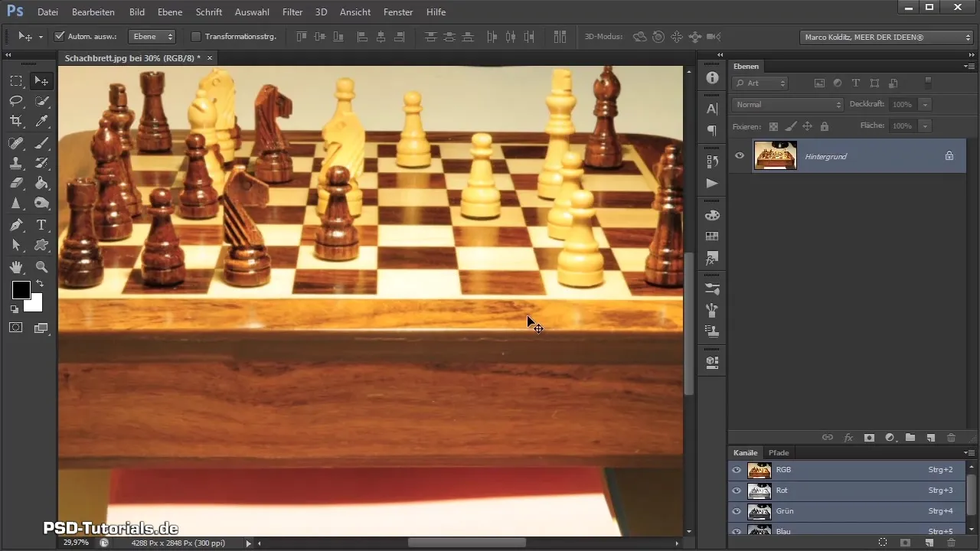This screenshot has height=551, width=980.
Task: Click the zoom percentage field 29,97%
Action: tap(75, 543)
